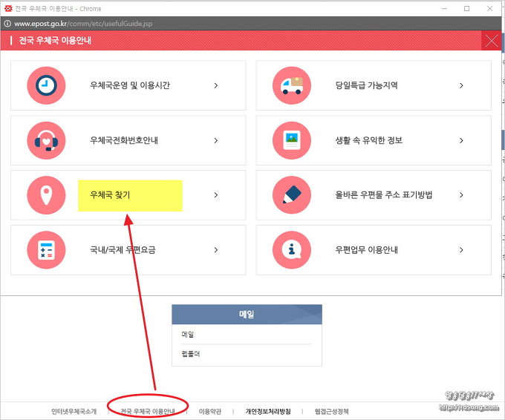The height and width of the screenshot is (420, 505).
Task: Click the info icon for 우편업무 이용안내
Action: tap(291, 250)
